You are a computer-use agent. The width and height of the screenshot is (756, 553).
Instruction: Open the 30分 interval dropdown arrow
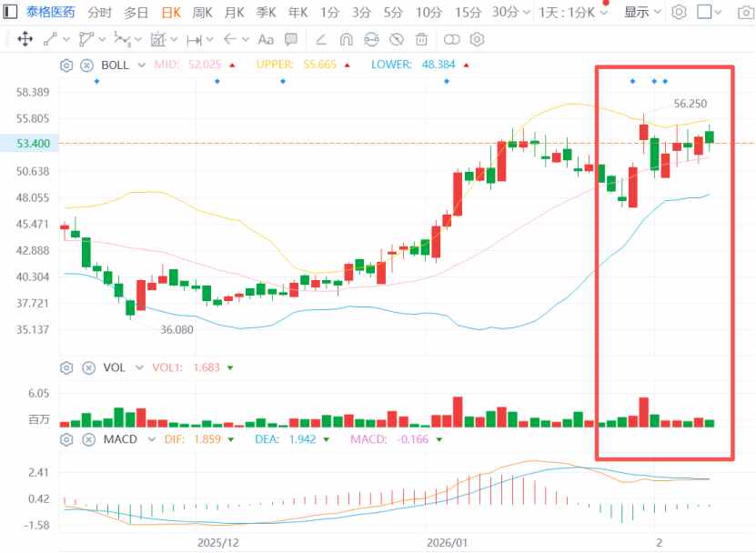pos(526,12)
